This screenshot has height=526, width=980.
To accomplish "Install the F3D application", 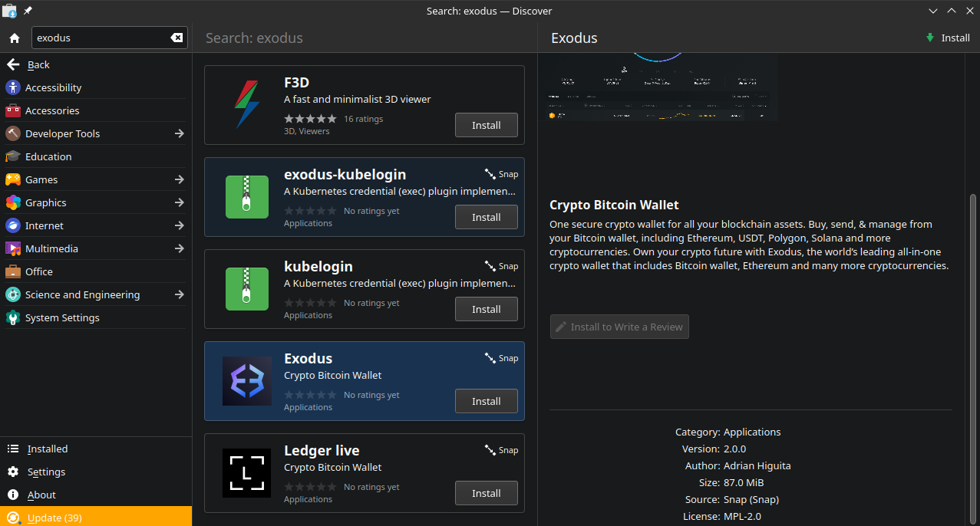I will 486,125.
